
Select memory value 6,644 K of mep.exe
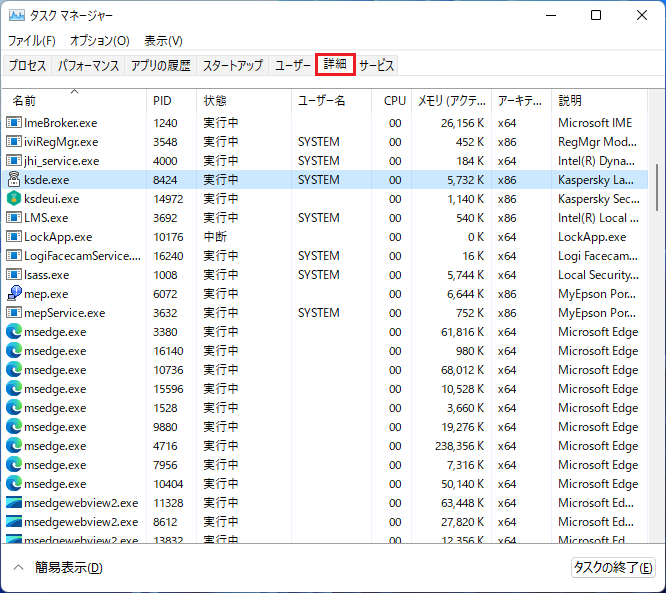[465, 294]
